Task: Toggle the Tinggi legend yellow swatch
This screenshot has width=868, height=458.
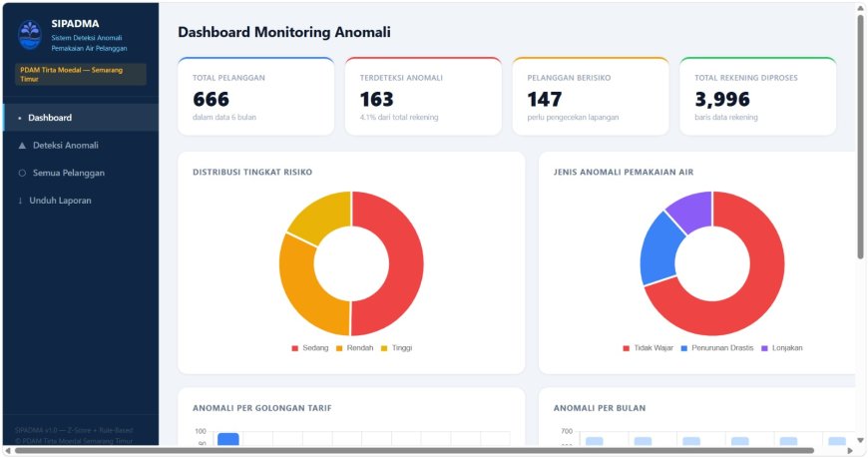Action: tap(384, 348)
